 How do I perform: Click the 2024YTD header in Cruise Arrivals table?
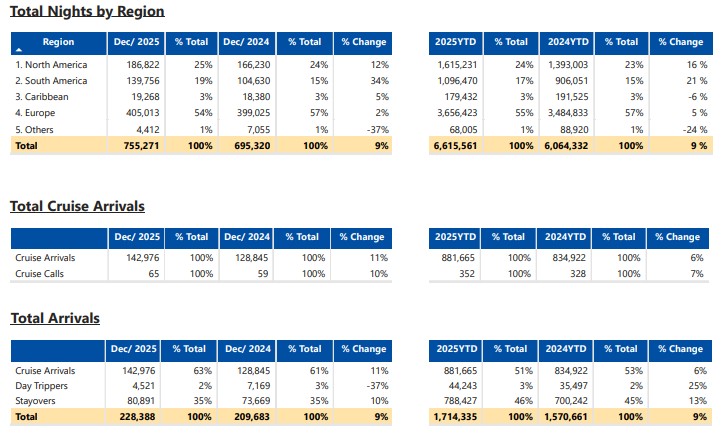(x=568, y=237)
